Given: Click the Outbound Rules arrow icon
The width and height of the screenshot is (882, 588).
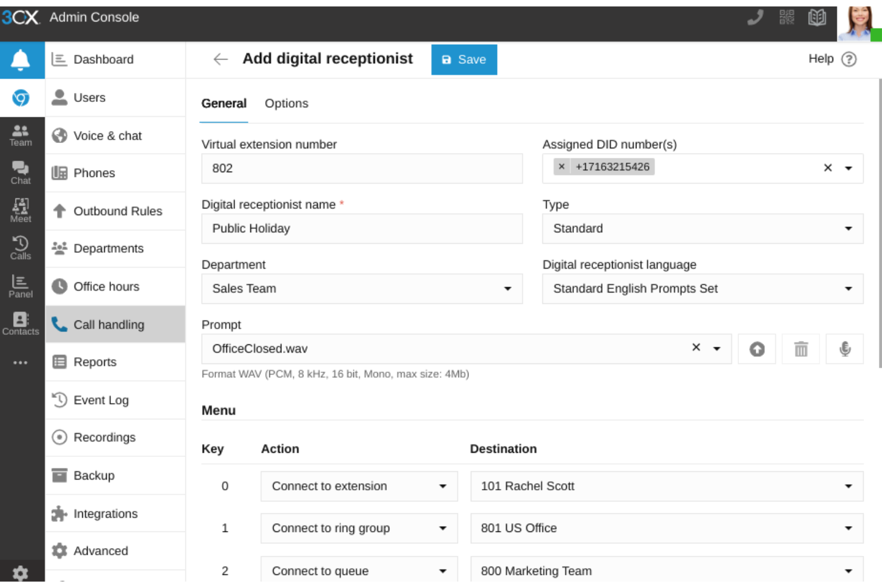Looking at the screenshot, I should 59,211.
